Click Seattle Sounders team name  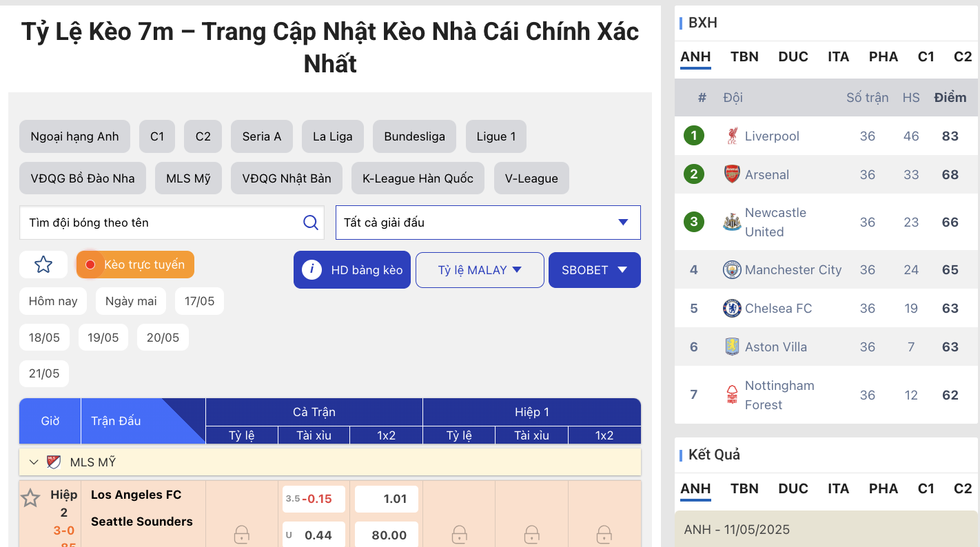coord(142,522)
